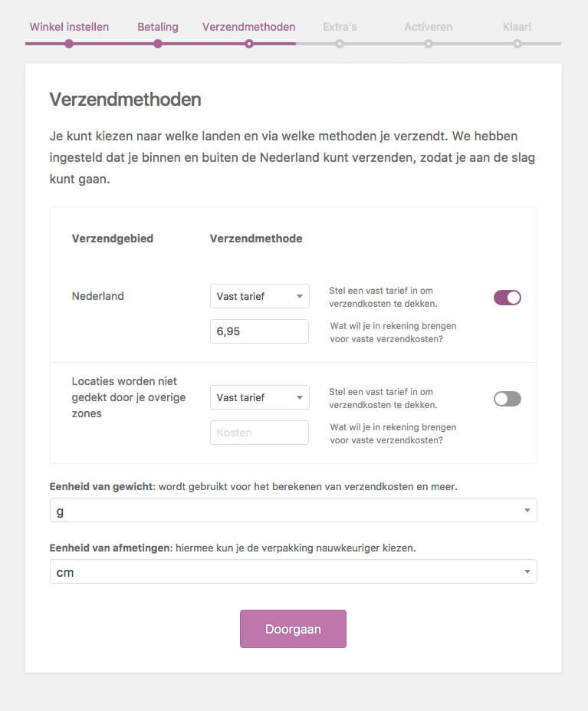Image resolution: width=588 pixels, height=711 pixels.
Task: Open the Eenheid van afmetingen dropdown
Action: (293, 571)
